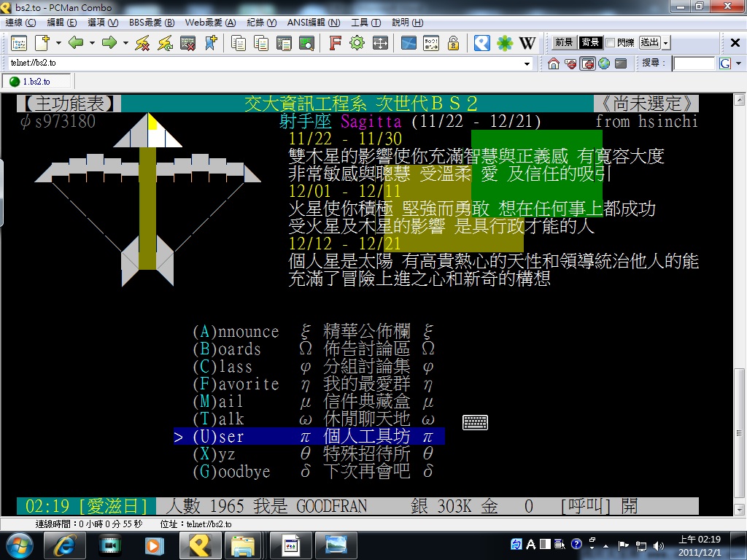Expand the back history dropdown arrow

click(x=92, y=43)
